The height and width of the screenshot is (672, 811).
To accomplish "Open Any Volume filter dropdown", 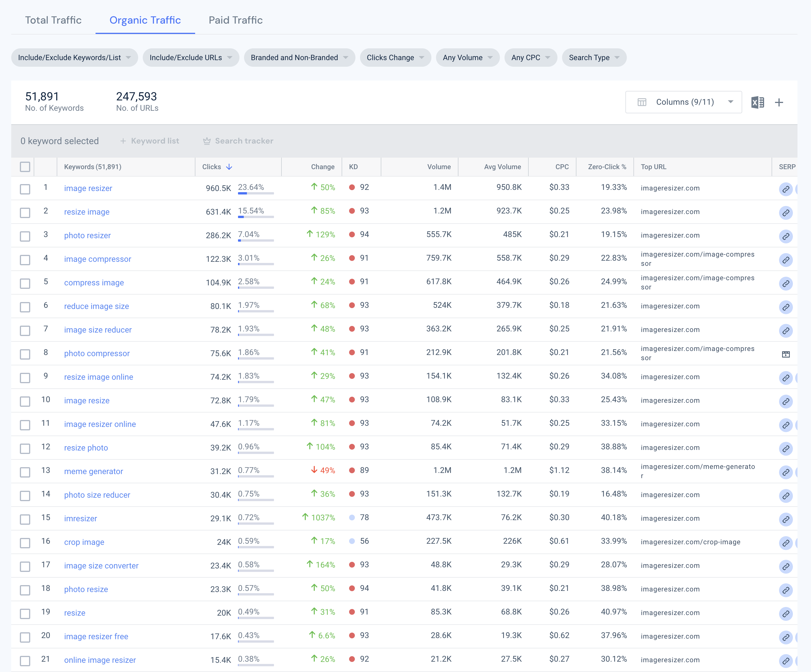I will [468, 58].
